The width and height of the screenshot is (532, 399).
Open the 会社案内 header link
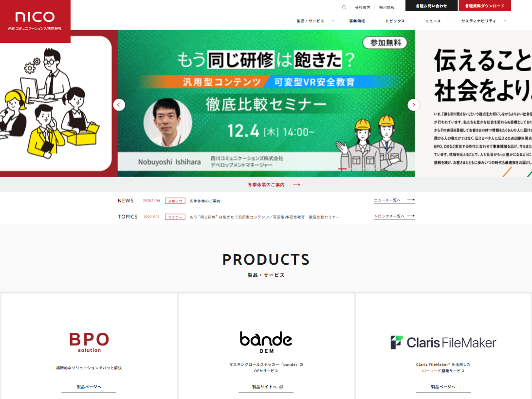coord(362,7)
